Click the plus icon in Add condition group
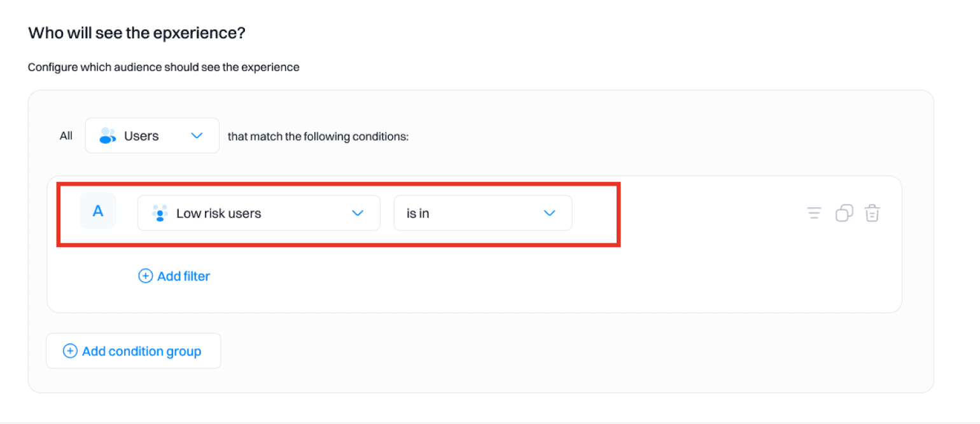The height and width of the screenshot is (424, 980). (70, 350)
